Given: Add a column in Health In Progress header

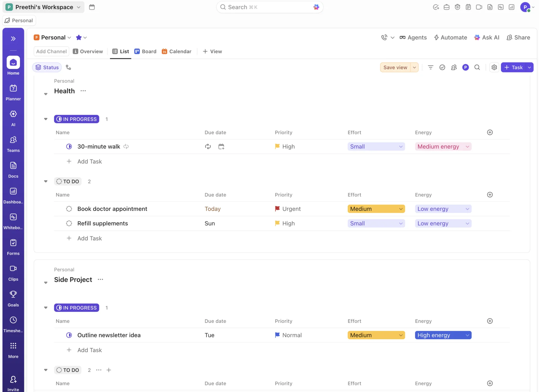Looking at the screenshot, I should point(490,132).
